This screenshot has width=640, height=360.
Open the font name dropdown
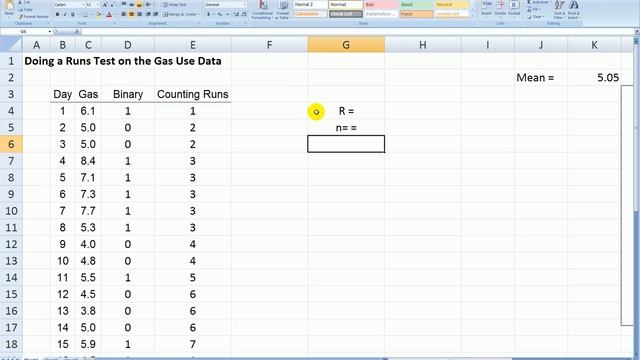(x=83, y=4)
